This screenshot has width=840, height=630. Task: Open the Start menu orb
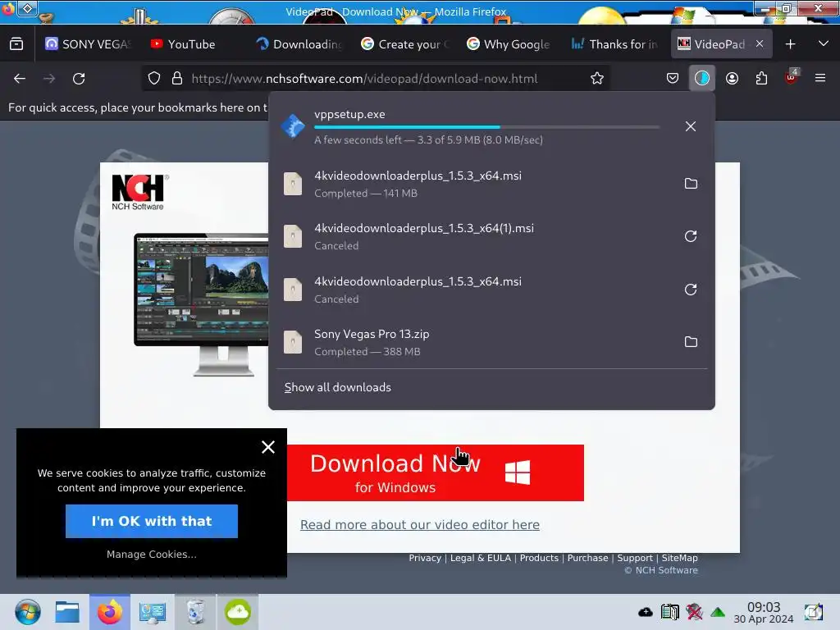click(x=27, y=612)
